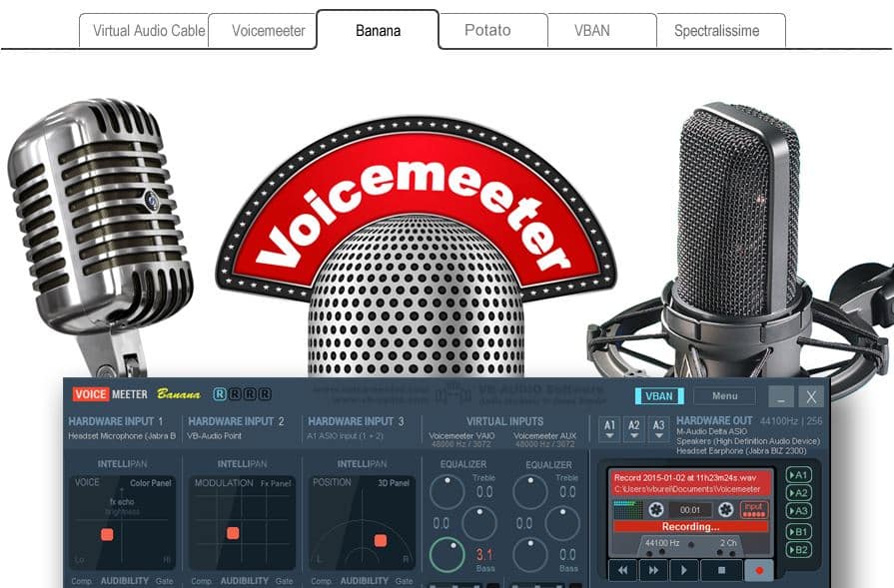
Task: Click the red Voicemeeter arch logo image
Action: coord(416,211)
